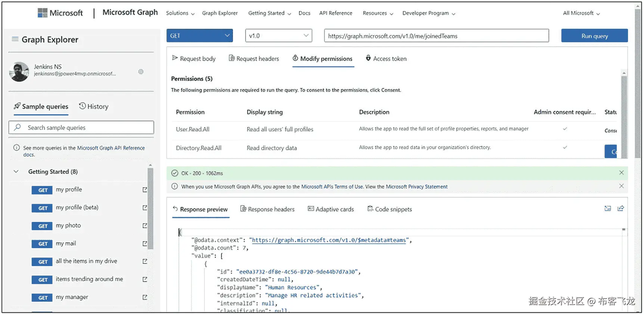
Task: Close the Terms of Use notice
Action: (621, 186)
